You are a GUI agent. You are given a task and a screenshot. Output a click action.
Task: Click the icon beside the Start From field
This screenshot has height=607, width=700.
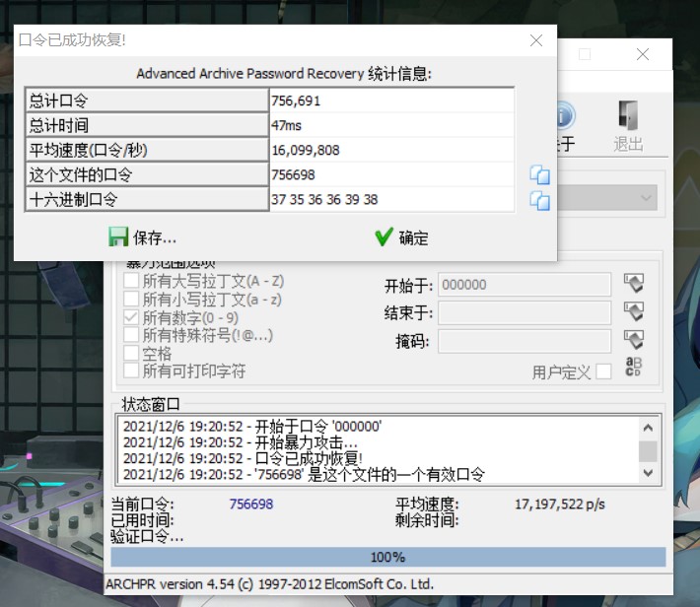tap(634, 283)
